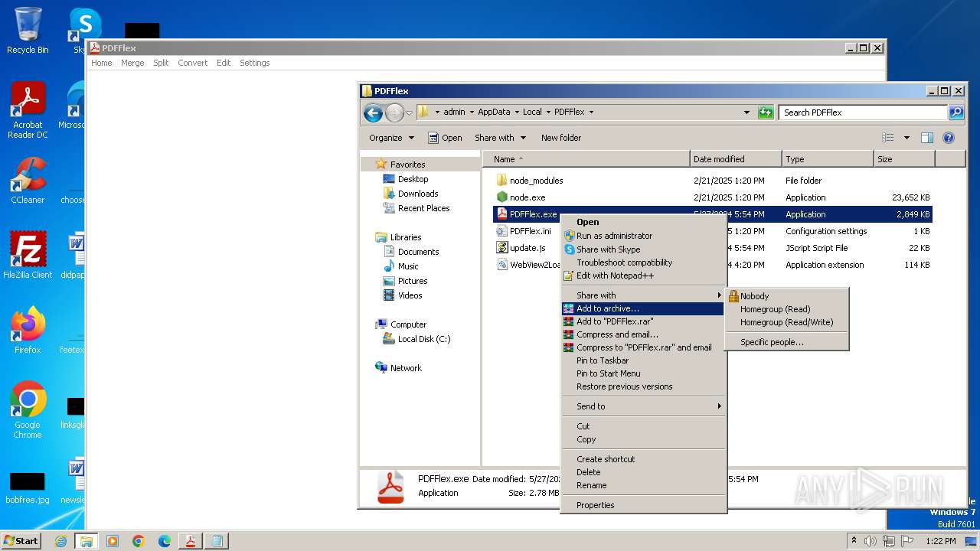Choose Edit with Notepad++
The height and width of the screenshot is (551, 980).
click(x=643, y=275)
